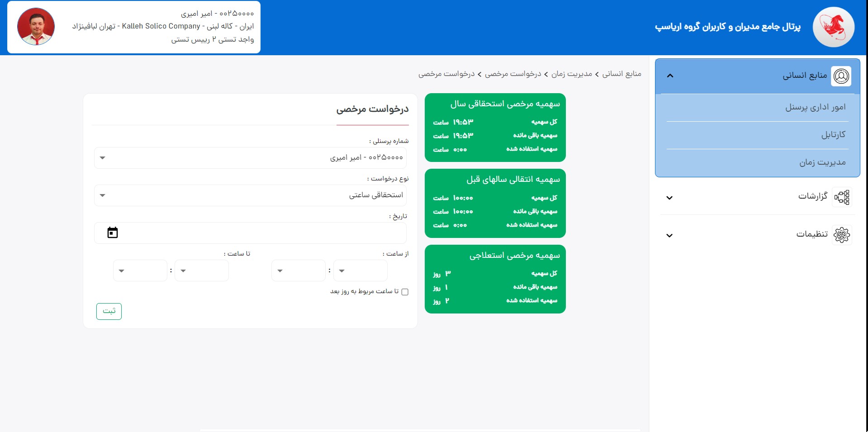Open the calendar date picker icon
Viewport: 868px width, 432px height.
(113, 233)
